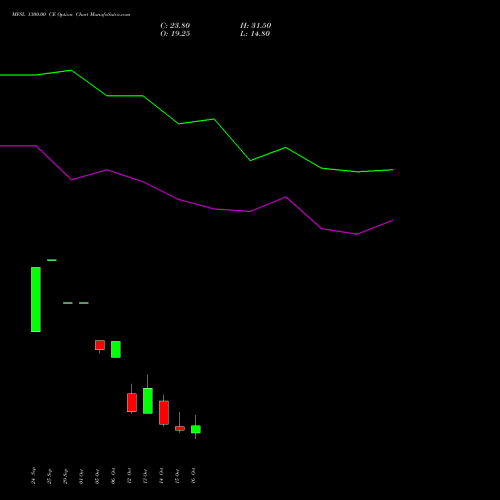
Task: Select the 06 Oct date axis label
Action: pos(113,476)
